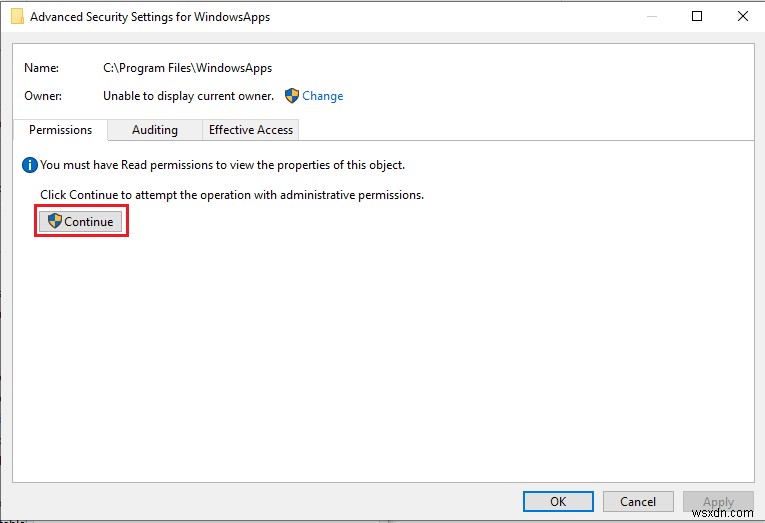The width and height of the screenshot is (765, 523).
Task: Click the folder icon in the title bar
Action: pyautogui.click(x=17, y=16)
